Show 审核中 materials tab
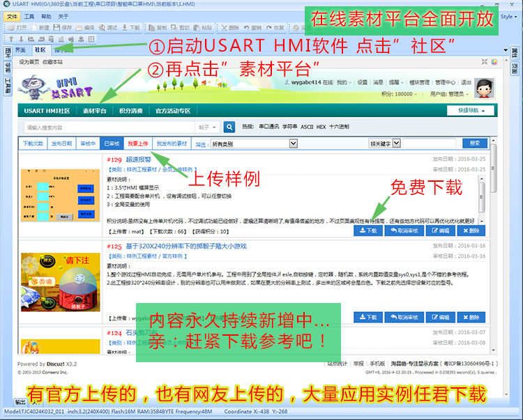Screen dimensions: 523x420 point(88,143)
